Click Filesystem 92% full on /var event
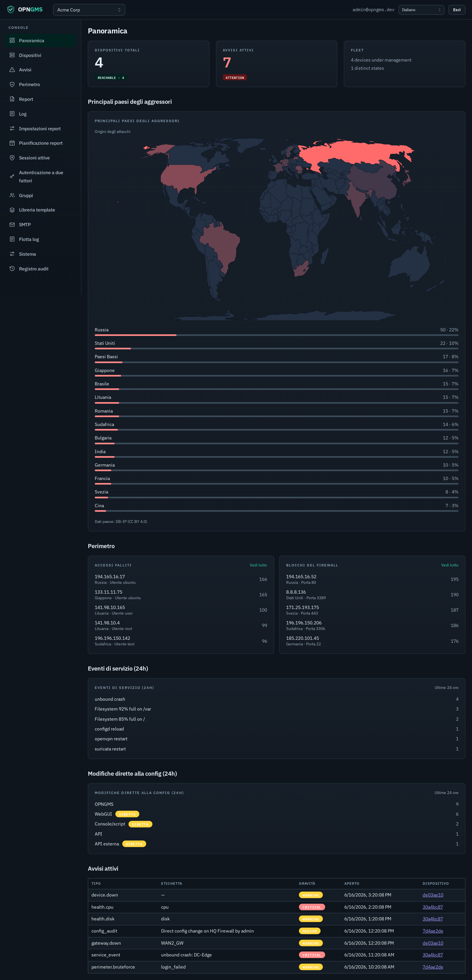Screen dimensions: 472x980 click(123, 709)
